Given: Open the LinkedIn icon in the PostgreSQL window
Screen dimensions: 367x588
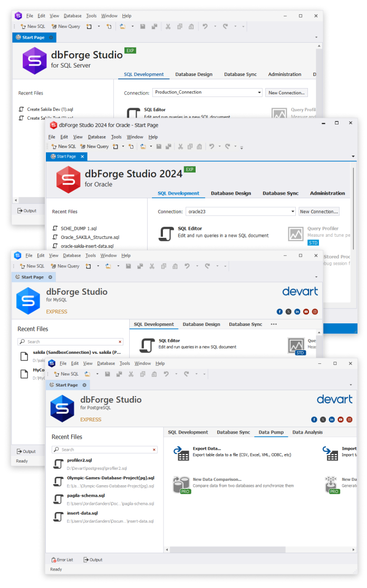Looking at the screenshot, I should click(x=332, y=419).
